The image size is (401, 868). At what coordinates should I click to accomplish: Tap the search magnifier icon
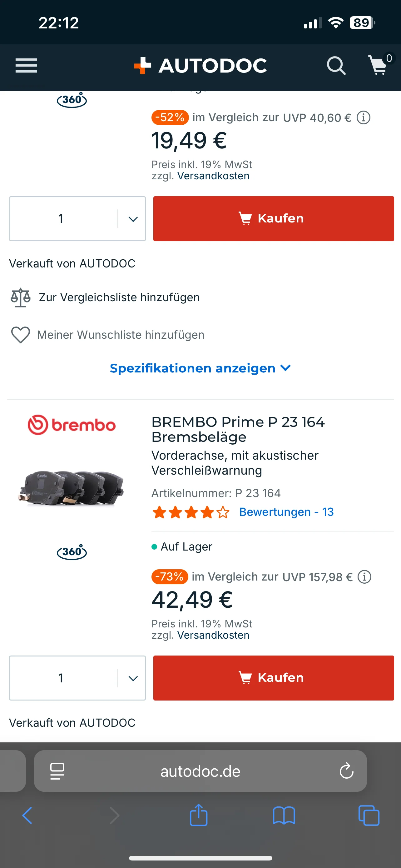[x=336, y=65]
